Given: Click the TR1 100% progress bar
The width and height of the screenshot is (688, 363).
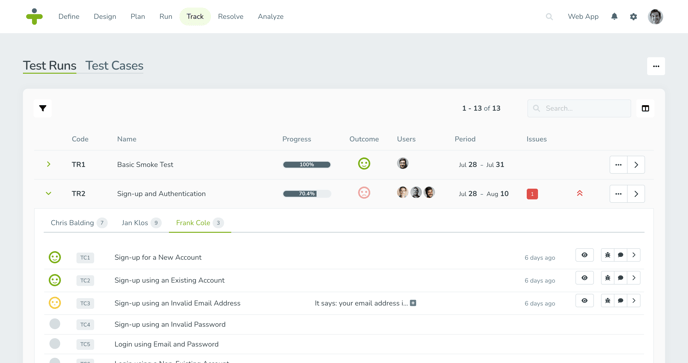Looking at the screenshot, I should coord(307,165).
